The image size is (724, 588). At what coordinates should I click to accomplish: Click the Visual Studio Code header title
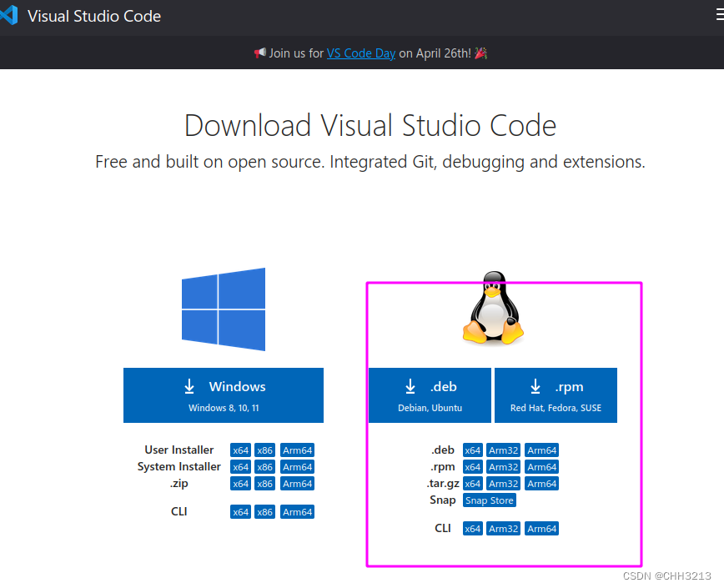click(x=94, y=16)
